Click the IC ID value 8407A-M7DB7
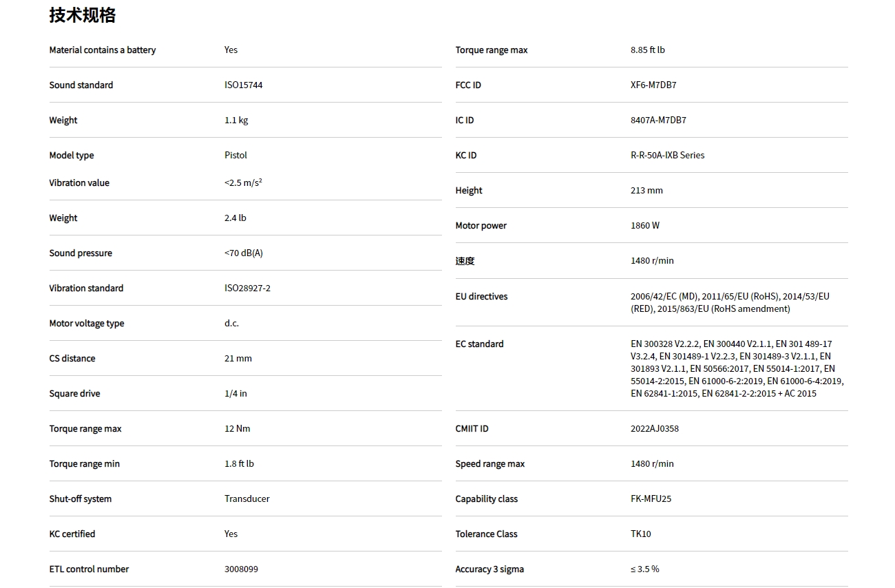The width and height of the screenshot is (895, 588). point(658,120)
